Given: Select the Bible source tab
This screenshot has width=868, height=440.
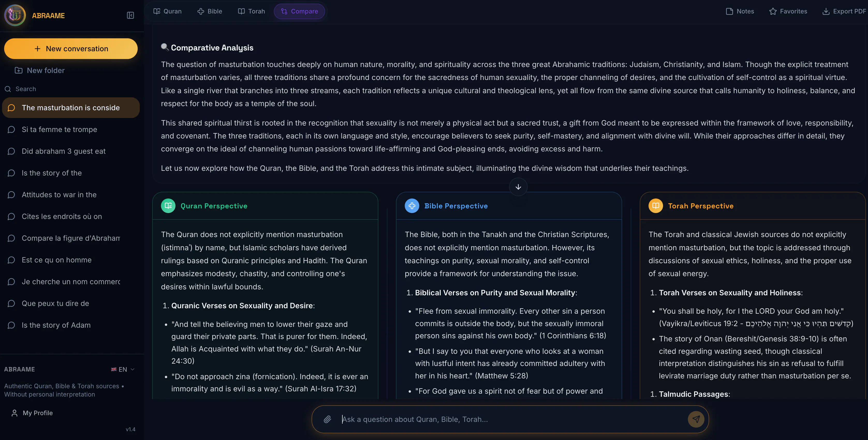Looking at the screenshot, I should 210,11.
